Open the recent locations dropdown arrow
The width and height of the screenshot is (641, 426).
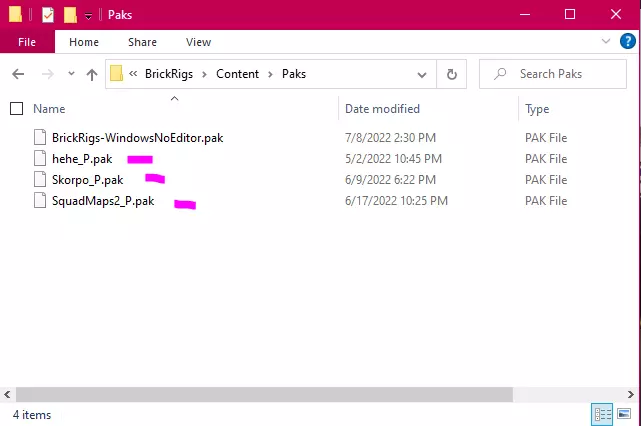(x=71, y=74)
